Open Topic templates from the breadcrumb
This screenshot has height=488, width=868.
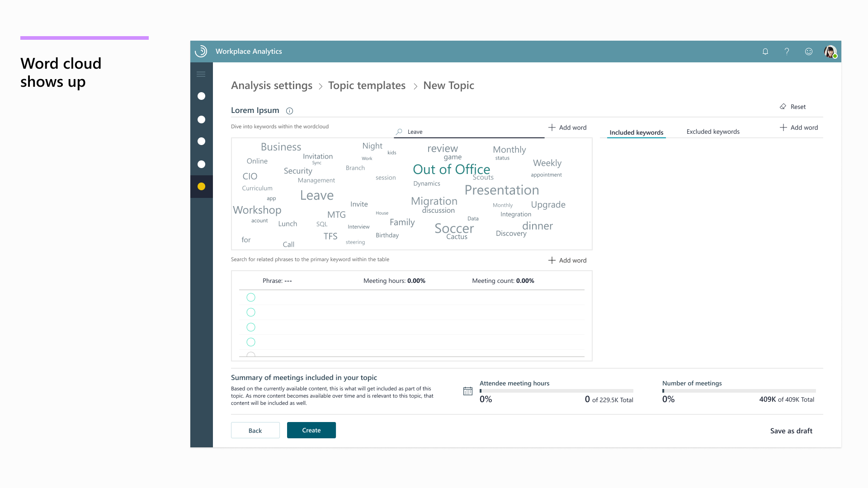pos(367,85)
